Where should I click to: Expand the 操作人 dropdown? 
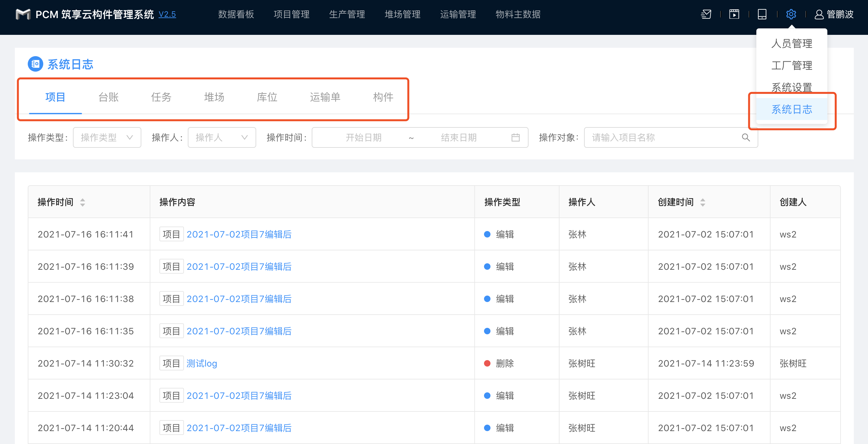221,137
